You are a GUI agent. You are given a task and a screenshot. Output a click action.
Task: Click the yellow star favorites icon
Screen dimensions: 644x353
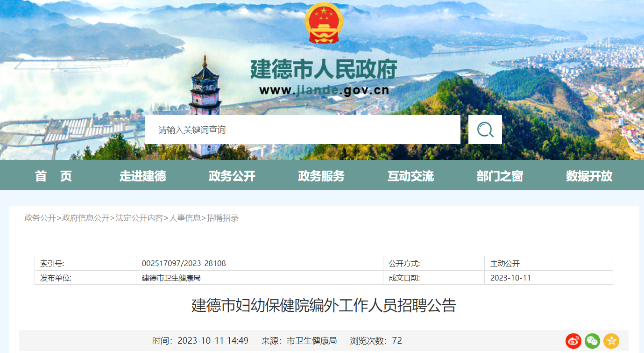611,341
